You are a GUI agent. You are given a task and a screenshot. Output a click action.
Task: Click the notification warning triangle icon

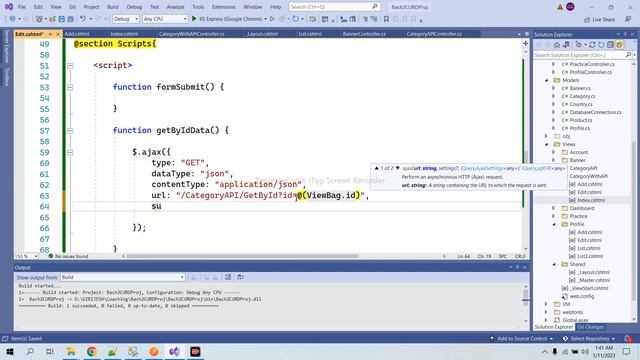coord(560,7)
